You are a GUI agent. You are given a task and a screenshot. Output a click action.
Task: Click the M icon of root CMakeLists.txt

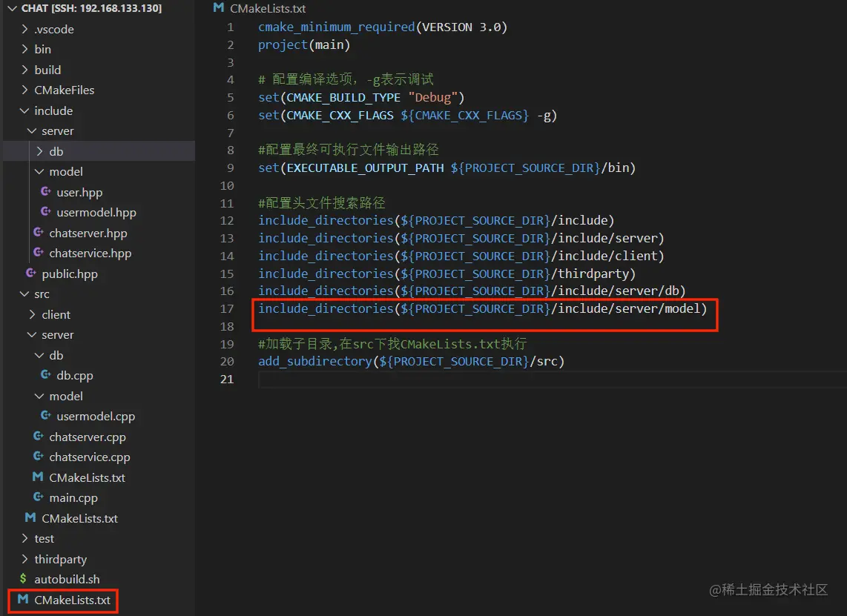23,599
